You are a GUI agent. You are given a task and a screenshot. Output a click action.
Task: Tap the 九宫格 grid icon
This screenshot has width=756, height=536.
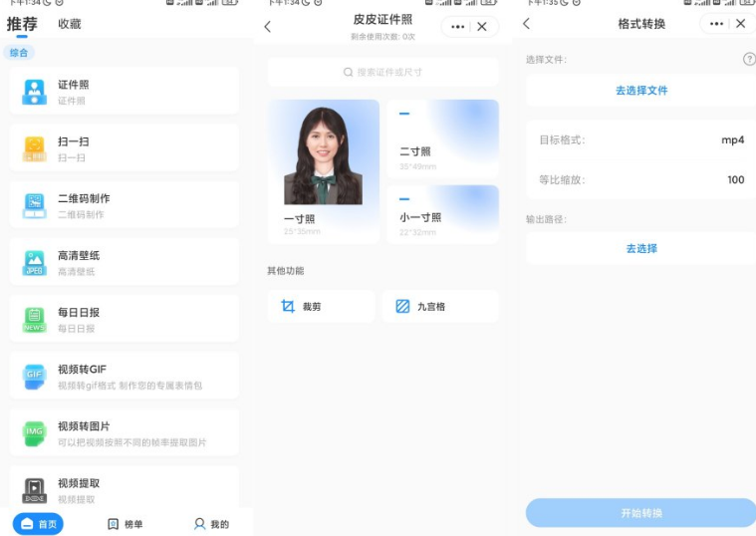tap(402, 306)
